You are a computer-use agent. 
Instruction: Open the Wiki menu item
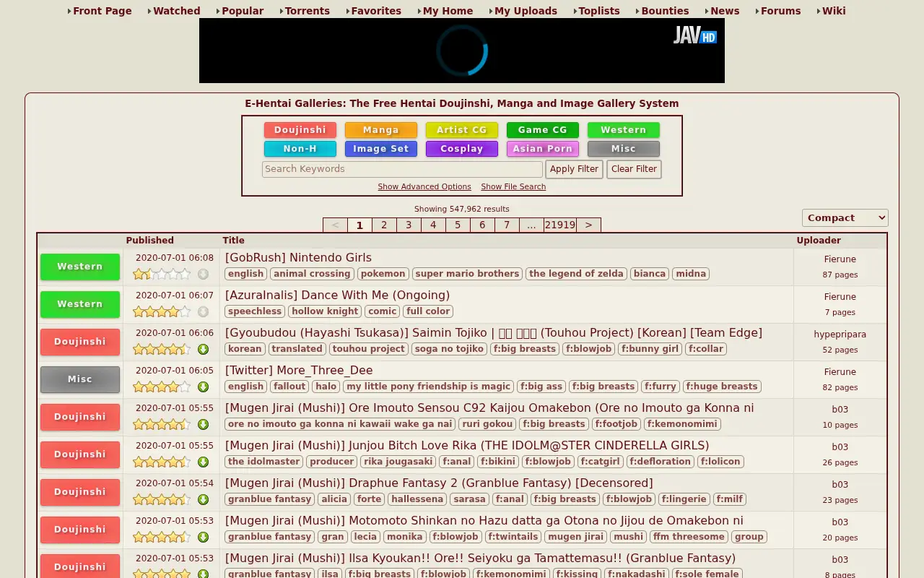click(x=834, y=11)
